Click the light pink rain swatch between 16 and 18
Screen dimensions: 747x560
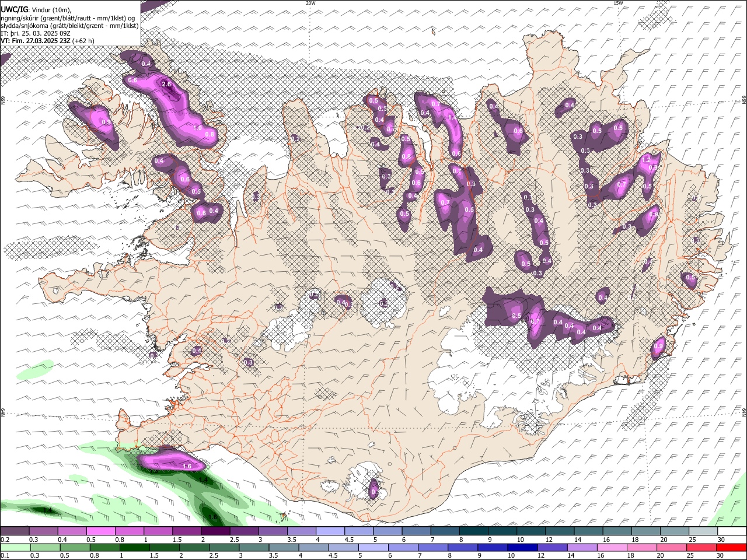[x=612, y=547]
